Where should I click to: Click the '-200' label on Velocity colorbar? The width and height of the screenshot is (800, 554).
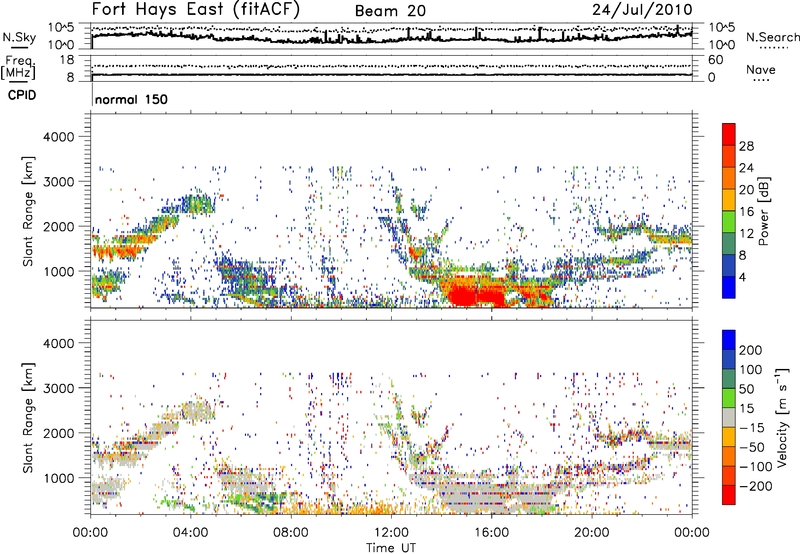click(756, 486)
